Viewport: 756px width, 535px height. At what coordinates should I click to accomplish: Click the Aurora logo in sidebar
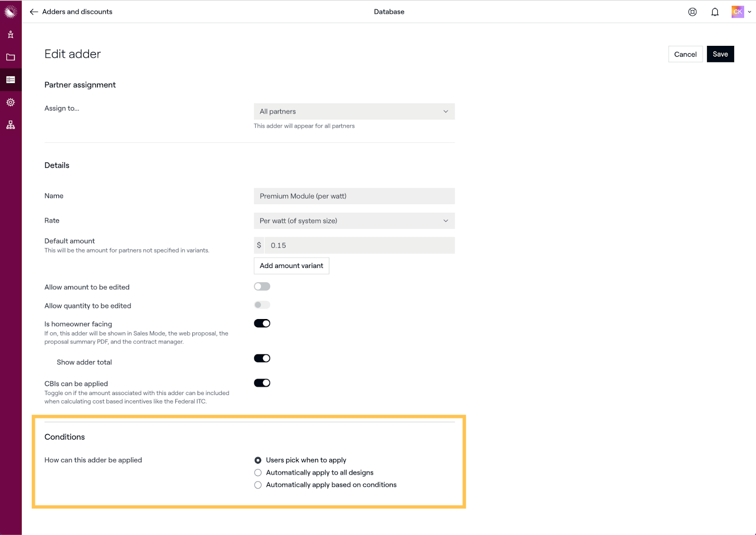pos(10,11)
